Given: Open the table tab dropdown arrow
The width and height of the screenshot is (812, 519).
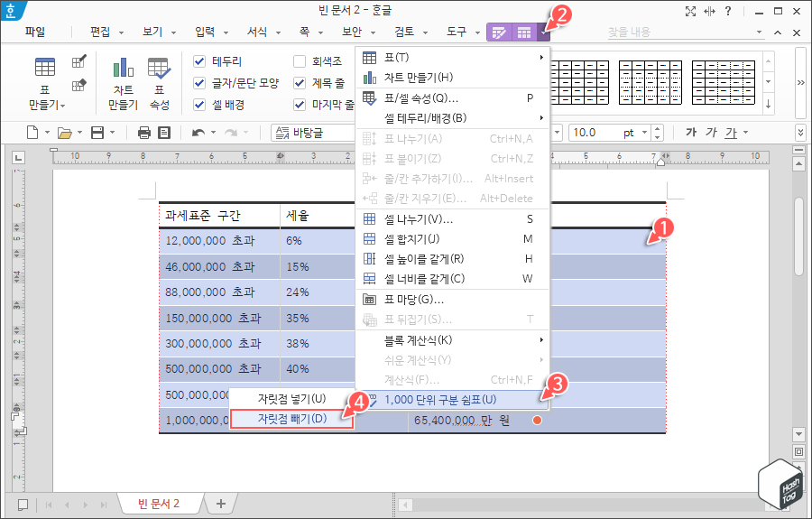Looking at the screenshot, I should pos(543,32).
